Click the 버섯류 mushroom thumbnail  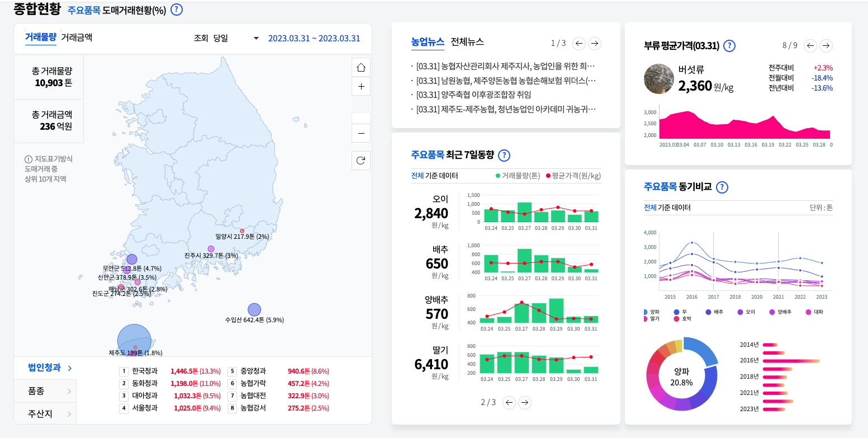pos(659,79)
